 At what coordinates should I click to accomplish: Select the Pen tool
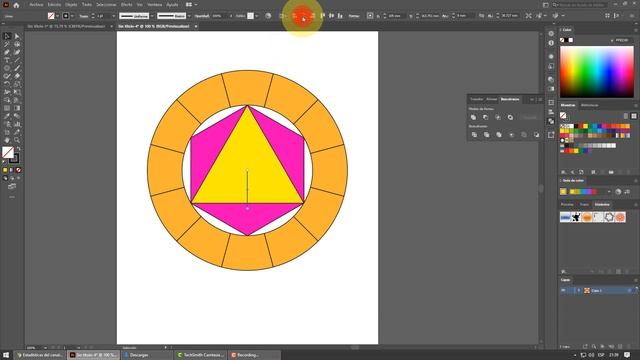click(7, 52)
